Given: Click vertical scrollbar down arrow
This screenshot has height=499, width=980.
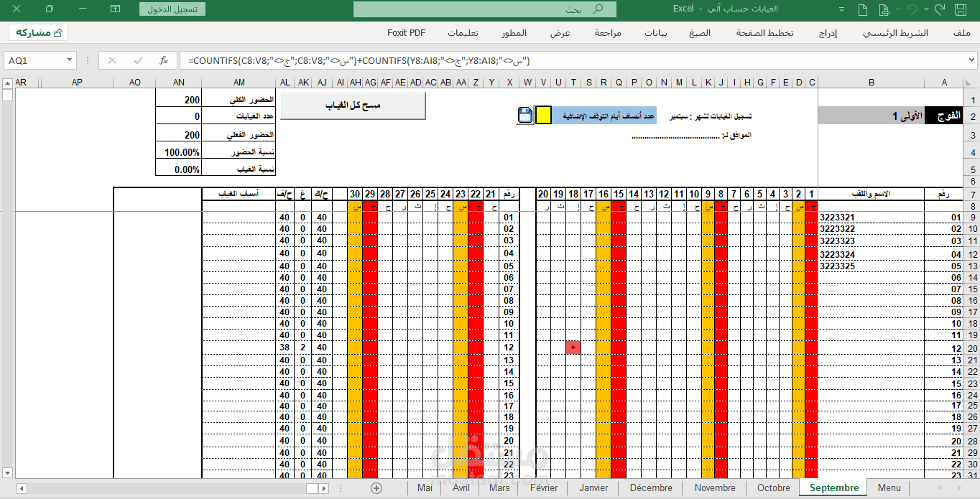Looking at the screenshot, I should (x=7, y=472).
